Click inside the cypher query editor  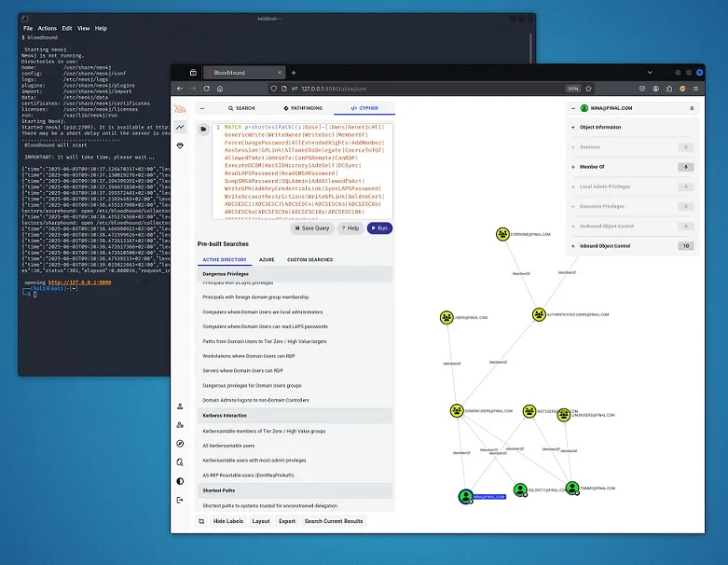(302, 171)
